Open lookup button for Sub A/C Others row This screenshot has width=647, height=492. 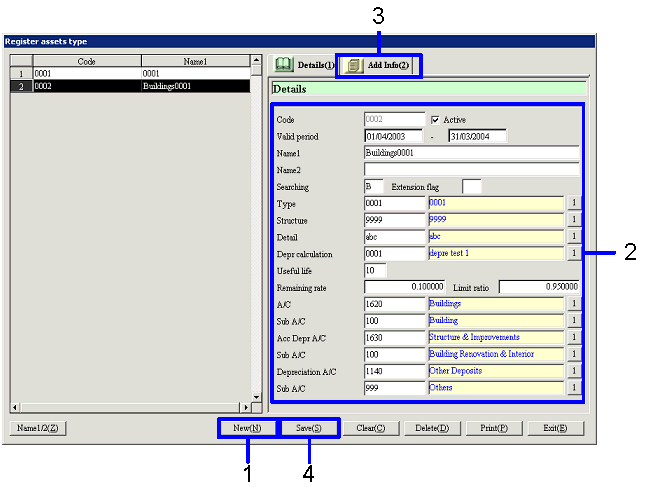pyautogui.click(x=574, y=388)
